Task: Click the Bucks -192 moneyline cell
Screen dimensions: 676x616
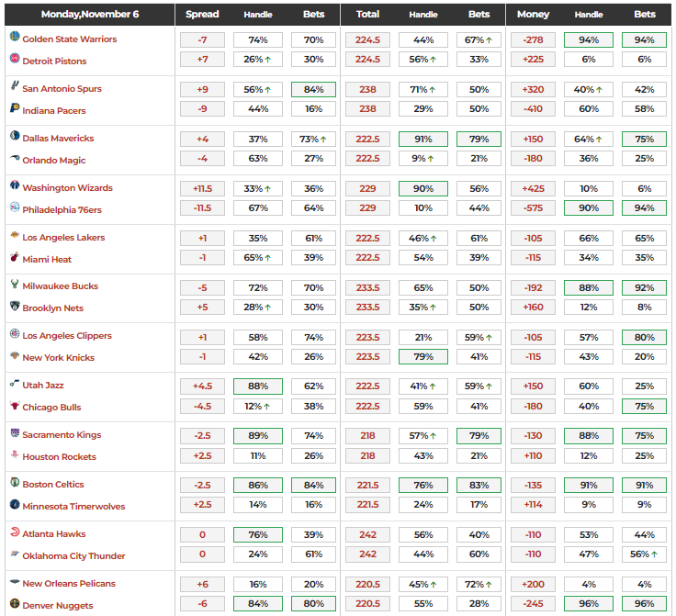Action: click(534, 287)
